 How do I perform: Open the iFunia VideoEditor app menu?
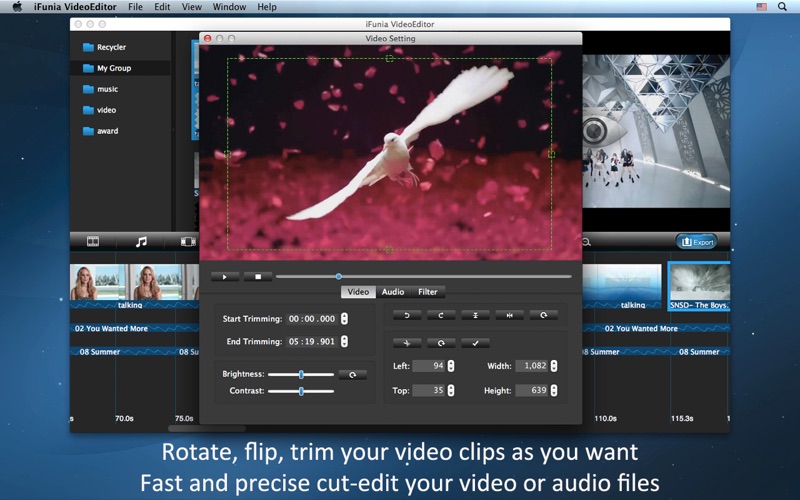tap(75, 7)
